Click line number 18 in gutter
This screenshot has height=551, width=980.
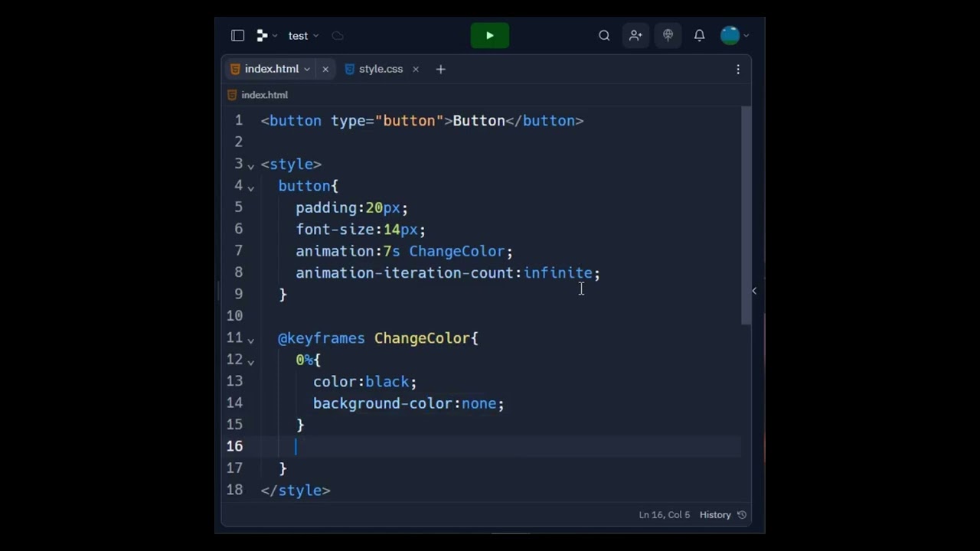point(235,490)
